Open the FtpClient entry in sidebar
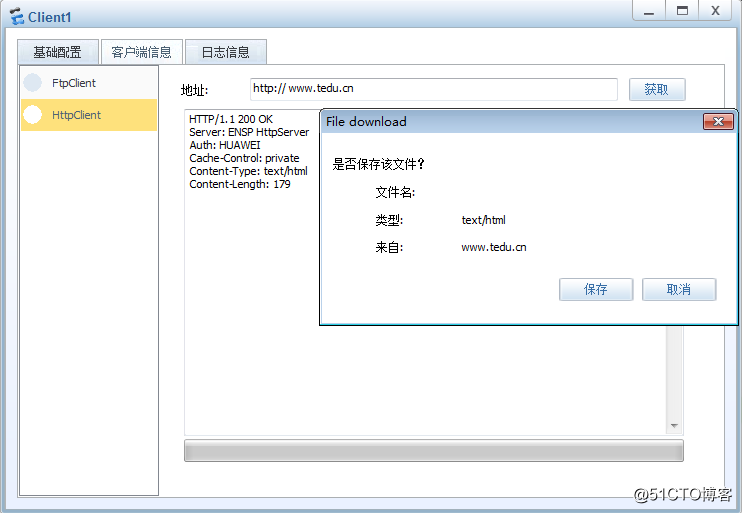742x513 pixels. click(89, 83)
